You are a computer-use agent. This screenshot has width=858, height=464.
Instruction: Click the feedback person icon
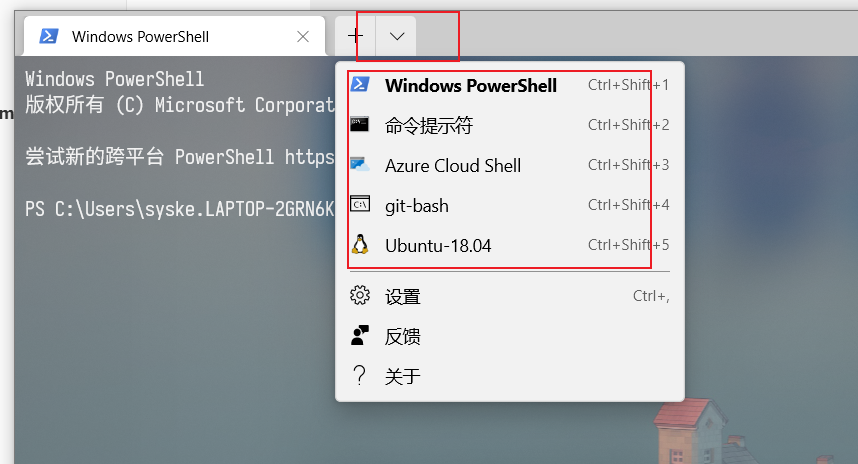pyautogui.click(x=360, y=335)
